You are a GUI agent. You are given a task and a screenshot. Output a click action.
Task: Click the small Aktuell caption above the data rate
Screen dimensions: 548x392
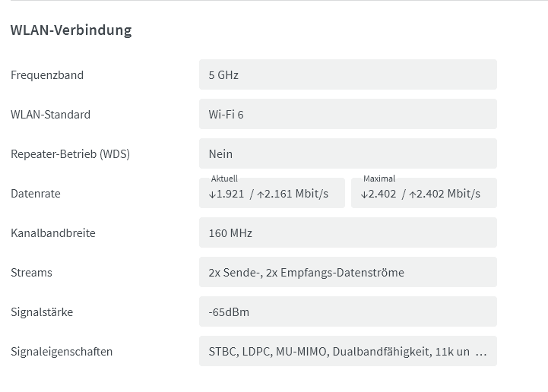pos(224,179)
